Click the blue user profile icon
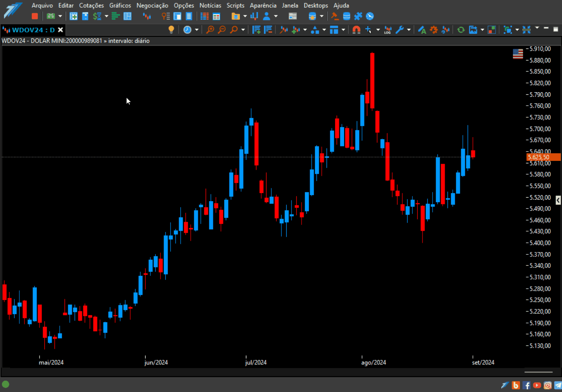562x392 pixels. pos(266,16)
